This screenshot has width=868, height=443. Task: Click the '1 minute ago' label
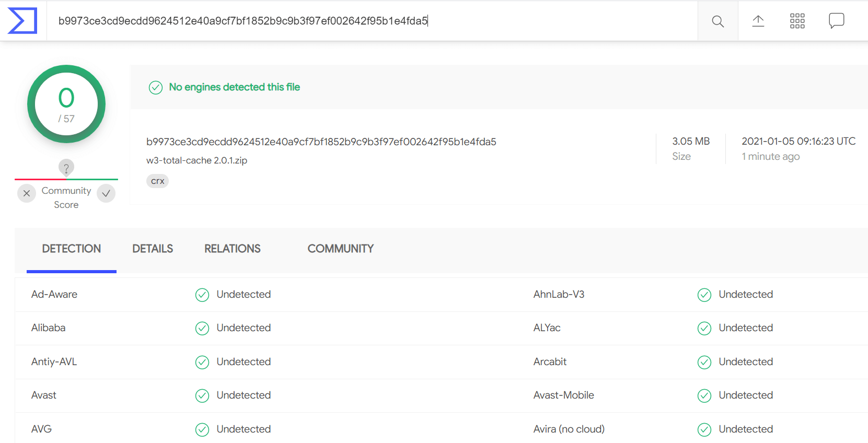[771, 157]
